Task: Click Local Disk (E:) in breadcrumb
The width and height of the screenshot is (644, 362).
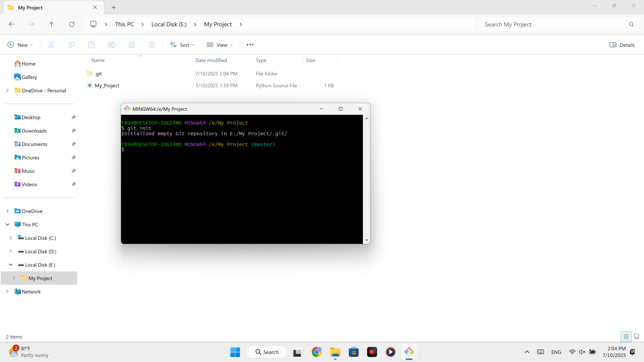Action: (169, 24)
